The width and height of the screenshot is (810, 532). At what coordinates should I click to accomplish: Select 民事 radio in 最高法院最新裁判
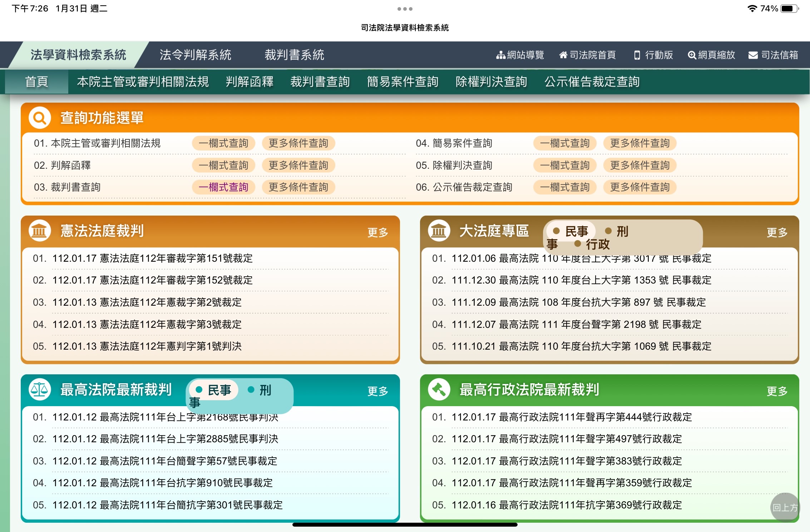(x=214, y=390)
